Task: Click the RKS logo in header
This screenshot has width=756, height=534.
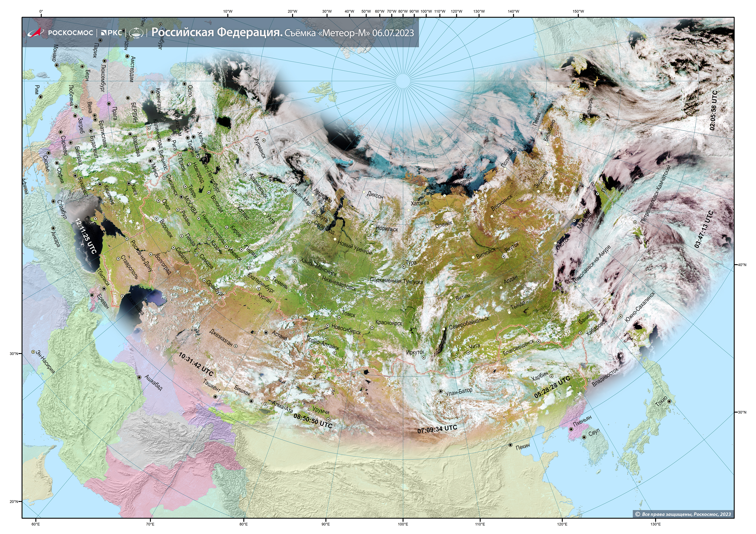Action: click(x=111, y=33)
